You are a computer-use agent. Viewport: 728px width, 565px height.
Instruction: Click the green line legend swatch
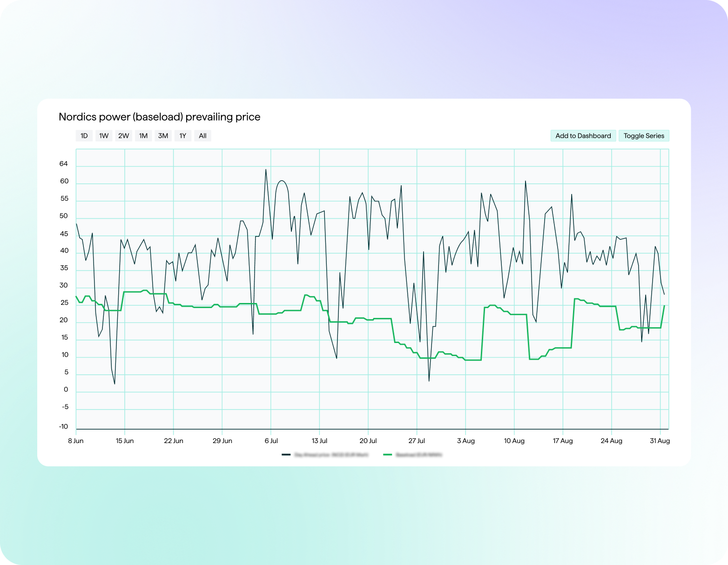[x=387, y=455]
